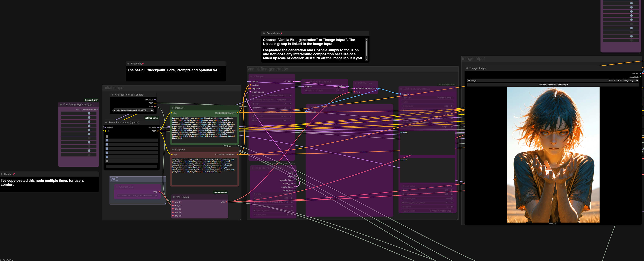
Task: Click the Second step note scrollbar
Action: [366, 49]
